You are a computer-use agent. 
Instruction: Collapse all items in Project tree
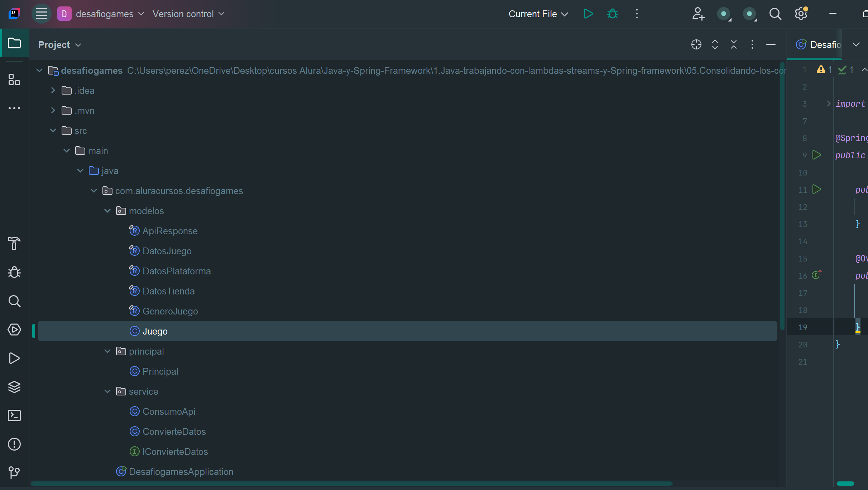[x=734, y=45]
